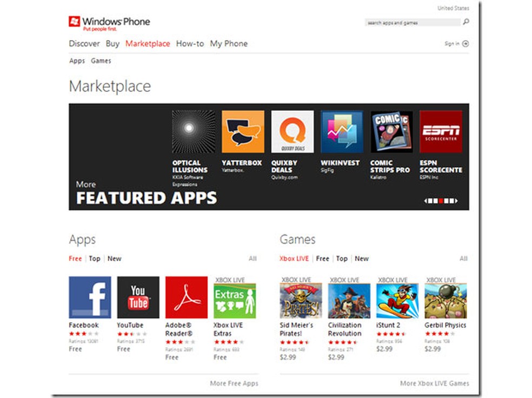The height and width of the screenshot is (398, 532).
Task: Open the Facebook app tile
Action: [x=90, y=297]
